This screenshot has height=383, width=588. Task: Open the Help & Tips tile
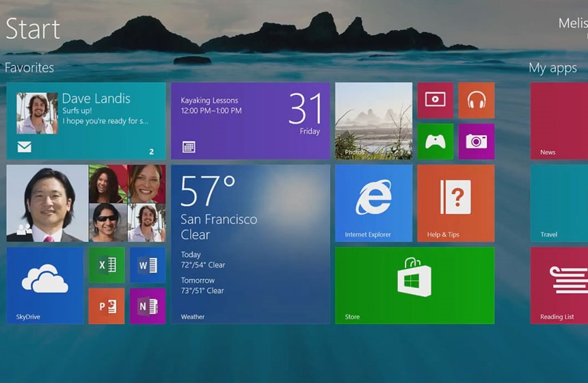click(455, 203)
